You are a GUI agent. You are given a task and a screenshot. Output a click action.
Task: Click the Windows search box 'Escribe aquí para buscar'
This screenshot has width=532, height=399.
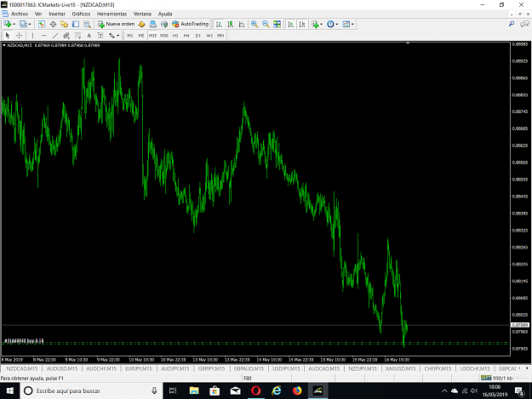click(x=92, y=390)
